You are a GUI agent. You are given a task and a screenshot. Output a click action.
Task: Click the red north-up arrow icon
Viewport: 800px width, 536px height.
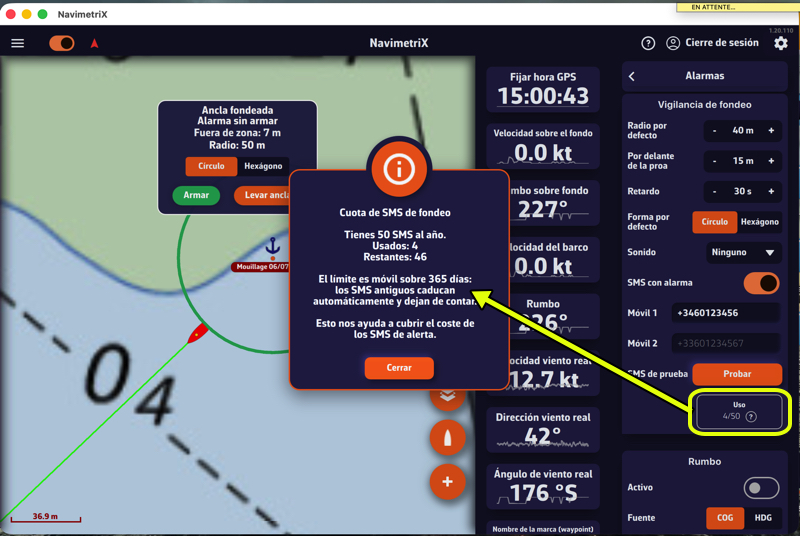click(x=94, y=43)
